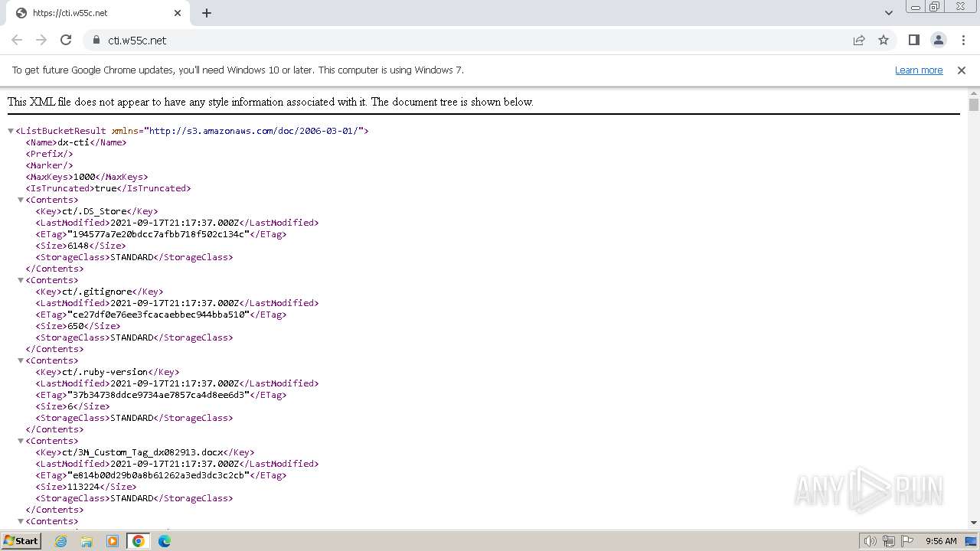Open File Explorer from taskbar
Viewport: 980px width, 551px height.
[x=87, y=541]
